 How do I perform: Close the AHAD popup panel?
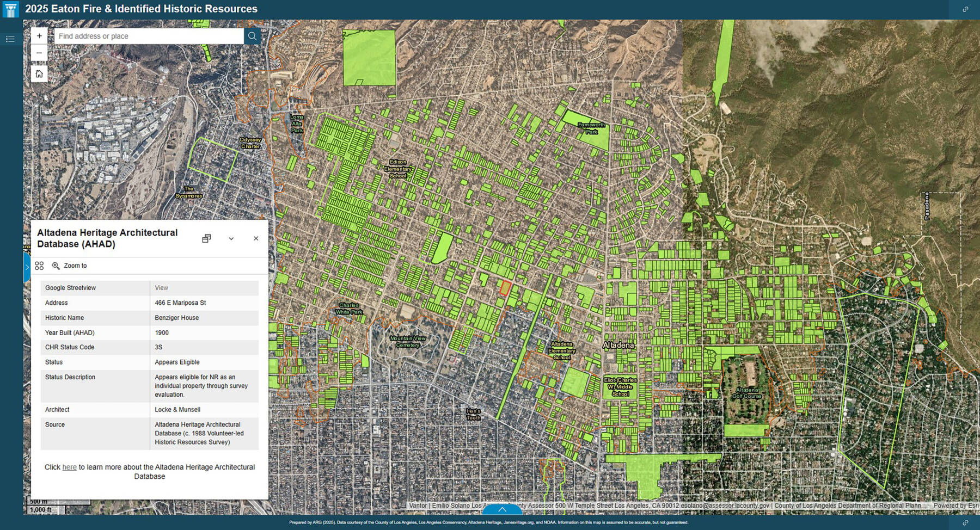256,238
